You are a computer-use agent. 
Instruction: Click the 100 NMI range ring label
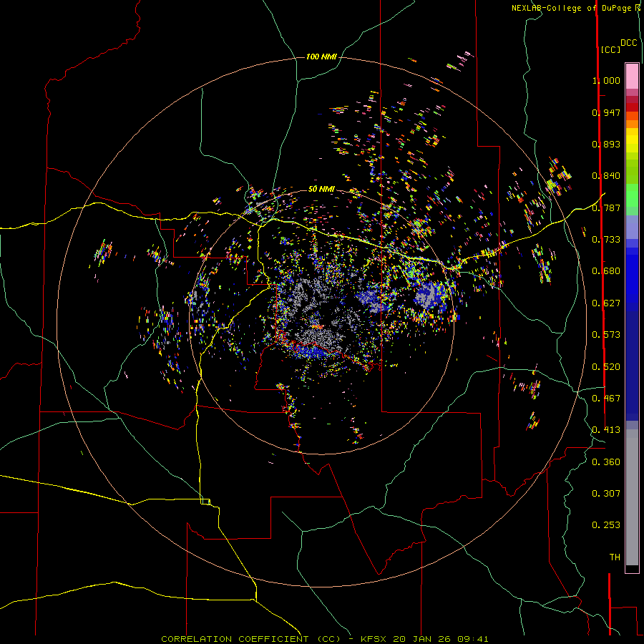tap(321, 57)
